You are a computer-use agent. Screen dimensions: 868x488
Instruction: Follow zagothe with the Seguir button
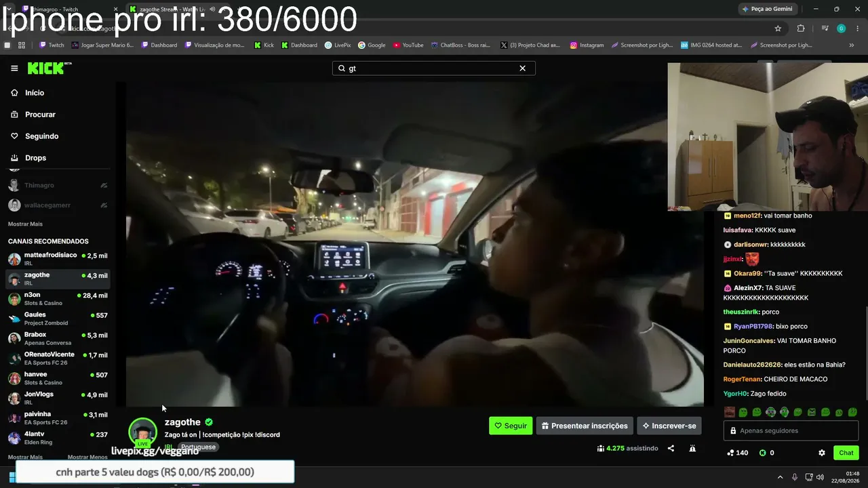pyautogui.click(x=511, y=426)
